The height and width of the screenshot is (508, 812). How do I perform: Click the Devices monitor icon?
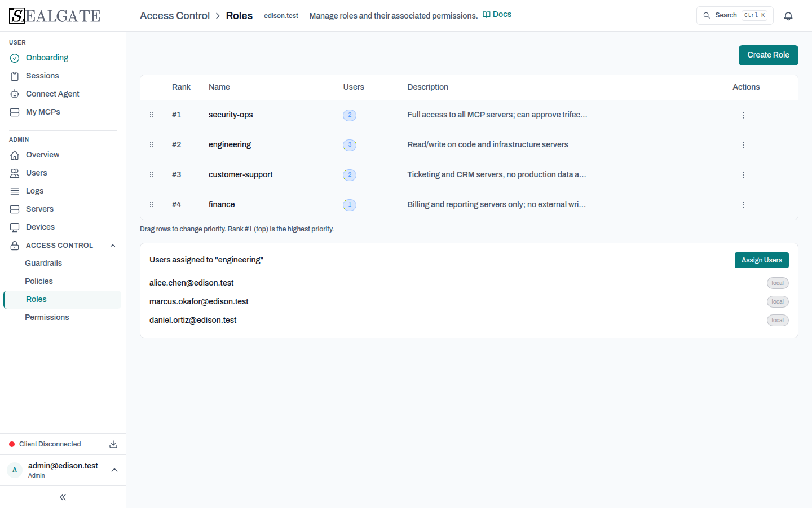click(15, 227)
